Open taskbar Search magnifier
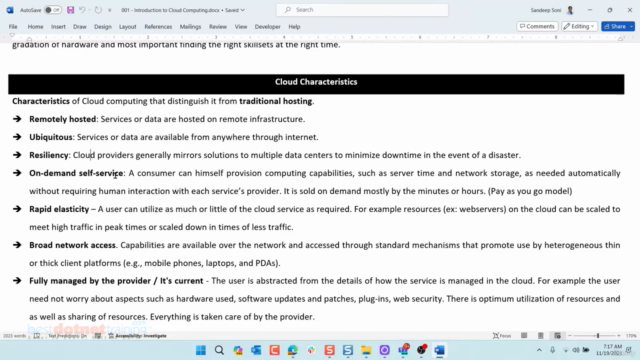The width and height of the screenshot is (640, 360). pyautogui.click(x=219, y=350)
